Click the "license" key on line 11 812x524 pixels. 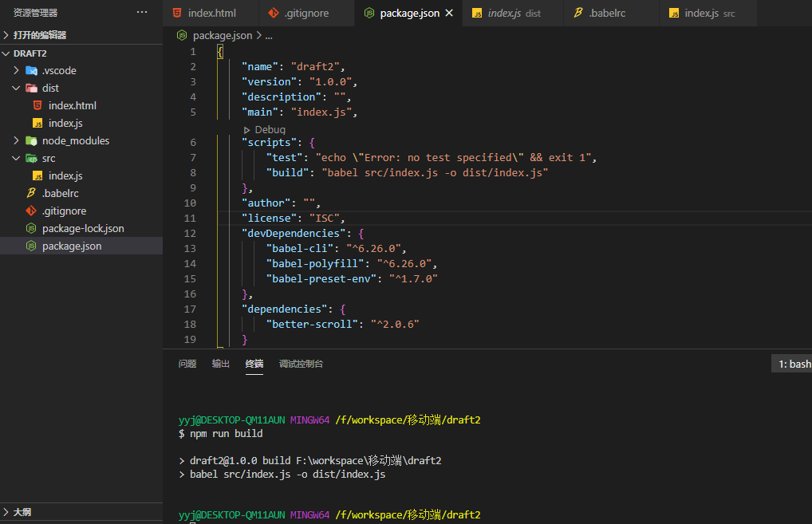[269, 218]
